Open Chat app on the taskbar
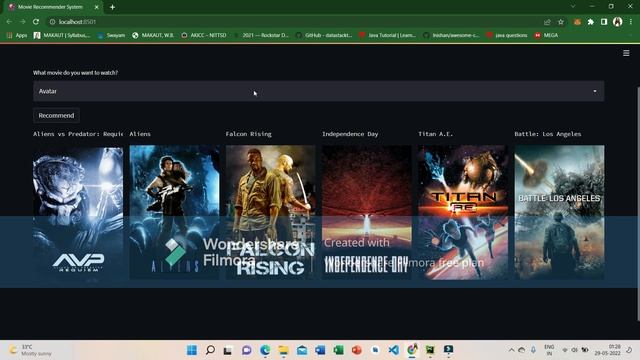The width and height of the screenshot is (640, 360). point(247,350)
